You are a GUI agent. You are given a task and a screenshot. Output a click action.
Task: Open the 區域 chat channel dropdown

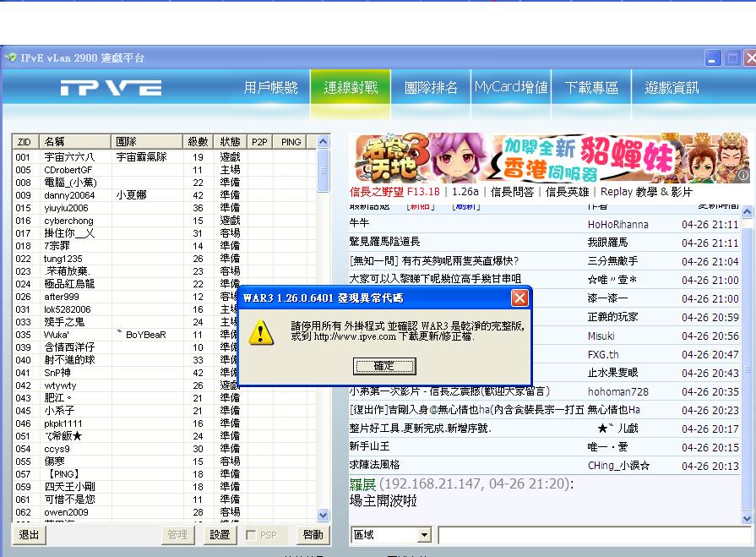[x=390, y=535]
